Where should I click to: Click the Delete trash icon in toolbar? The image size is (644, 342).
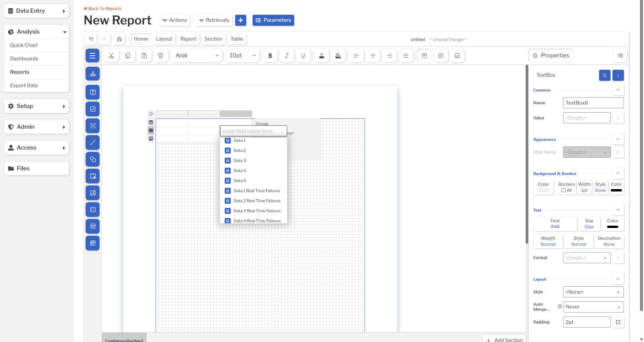click(161, 56)
